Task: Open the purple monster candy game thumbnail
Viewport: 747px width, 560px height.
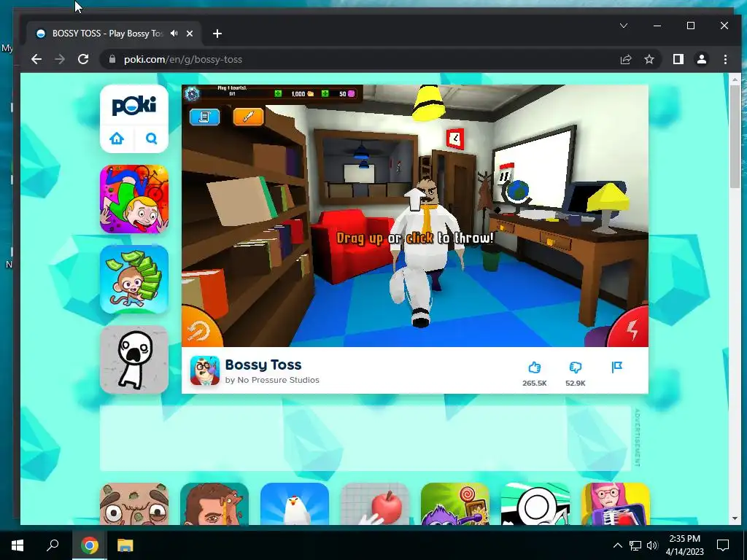Action: (x=455, y=504)
